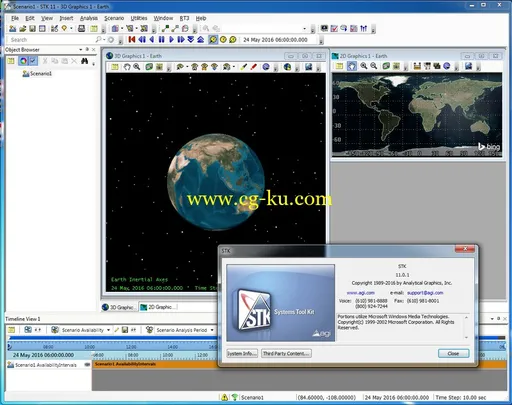This screenshot has height=405, width=512.
Task: Click the Reset animation red rewind button
Action: pyautogui.click(x=132, y=40)
